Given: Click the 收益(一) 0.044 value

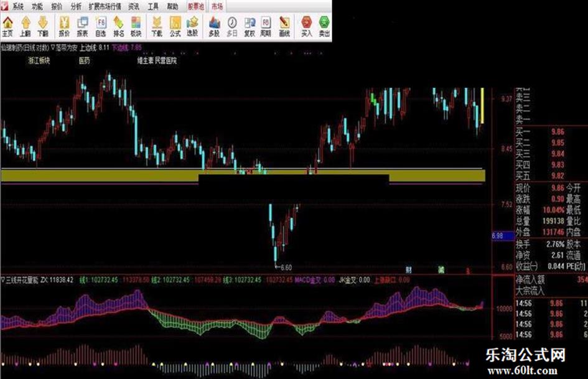Looking at the screenshot, I should click(x=556, y=266).
